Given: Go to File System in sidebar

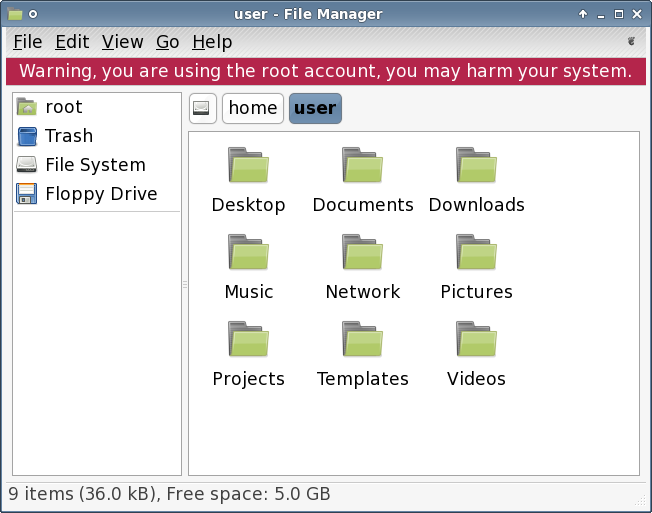Looking at the screenshot, I should coord(97,165).
